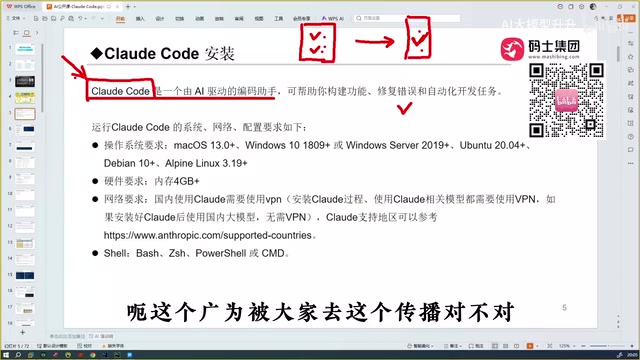Screen dimensions: 640x360
Task: Select slide 13 thumbnail
Action: pos(25,243)
